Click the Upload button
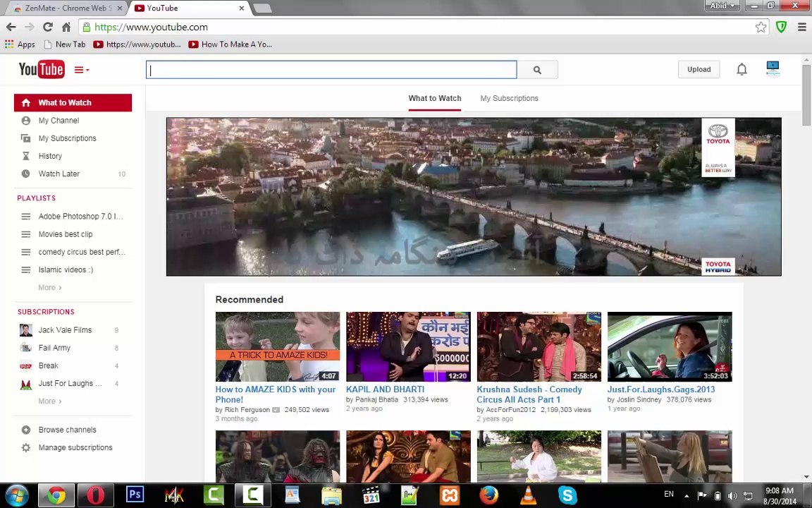The image size is (812, 508). point(699,69)
